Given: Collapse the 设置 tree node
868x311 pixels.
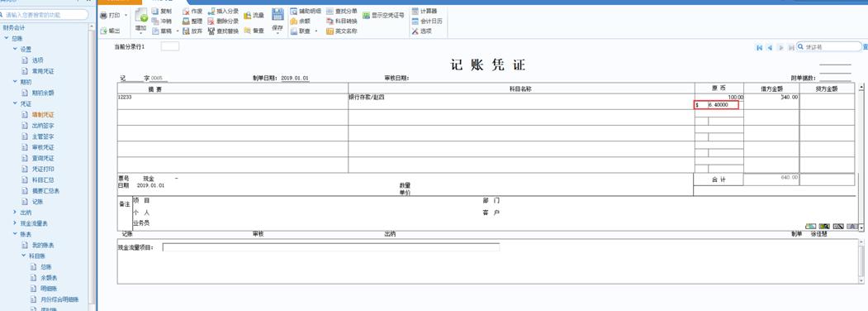Looking at the screenshot, I should click(15, 49).
